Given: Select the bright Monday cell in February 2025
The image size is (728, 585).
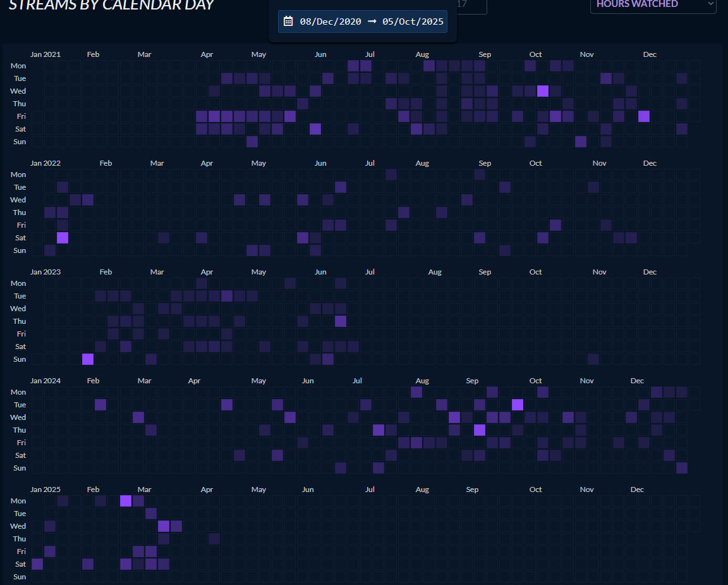Looking at the screenshot, I should (x=126, y=501).
